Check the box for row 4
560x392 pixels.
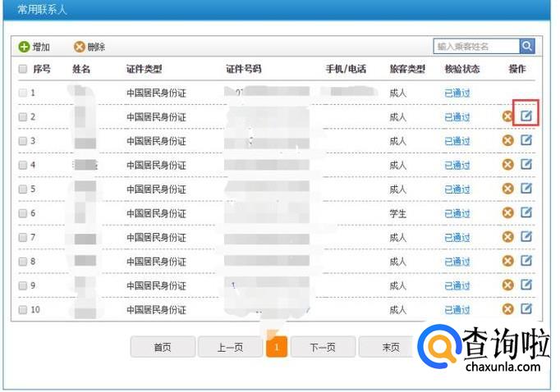23,165
